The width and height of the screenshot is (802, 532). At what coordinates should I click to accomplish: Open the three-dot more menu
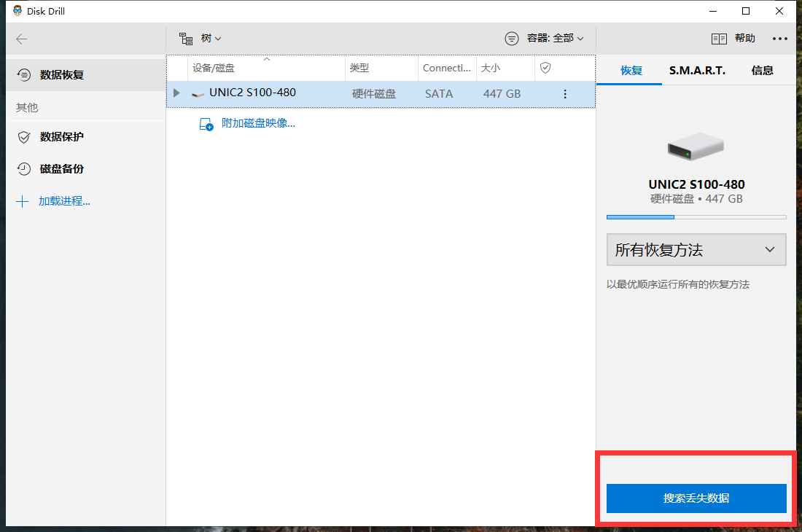point(779,39)
